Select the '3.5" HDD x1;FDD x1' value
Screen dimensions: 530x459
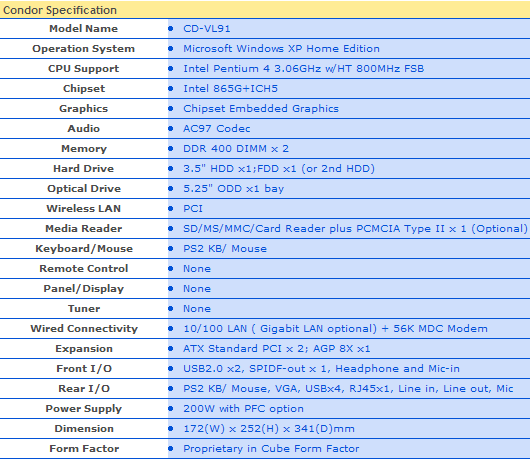click(240, 169)
